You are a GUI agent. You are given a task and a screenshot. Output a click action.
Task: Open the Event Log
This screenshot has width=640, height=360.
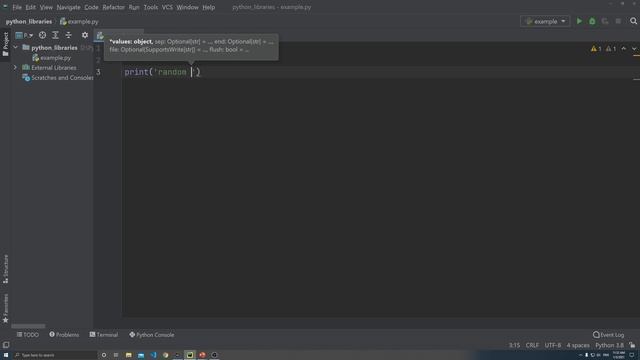608,335
